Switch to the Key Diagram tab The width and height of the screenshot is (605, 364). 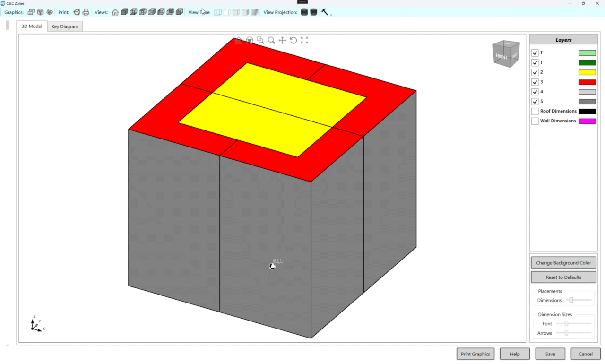65,26
